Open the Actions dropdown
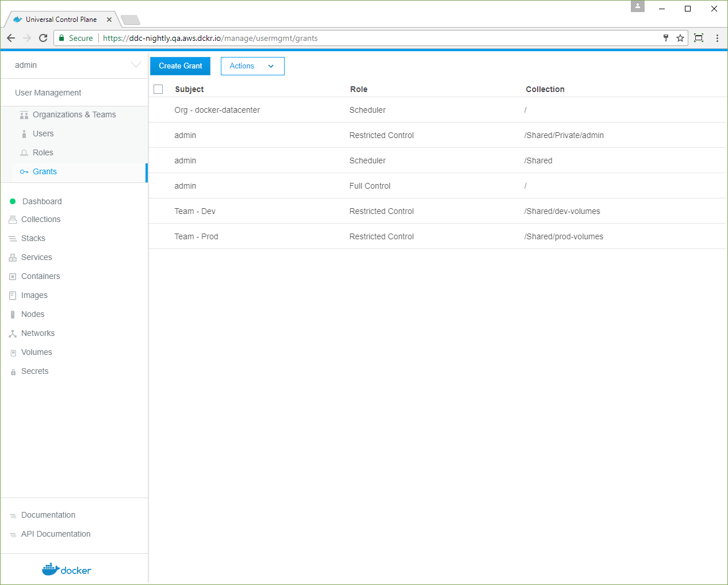This screenshot has height=585, width=728. click(252, 66)
